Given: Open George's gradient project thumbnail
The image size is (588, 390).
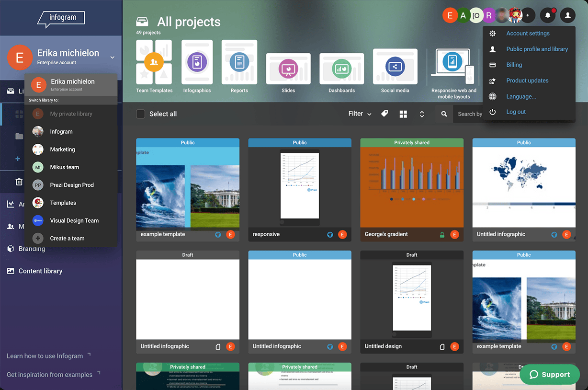Looking at the screenshot, I should 412,187.
